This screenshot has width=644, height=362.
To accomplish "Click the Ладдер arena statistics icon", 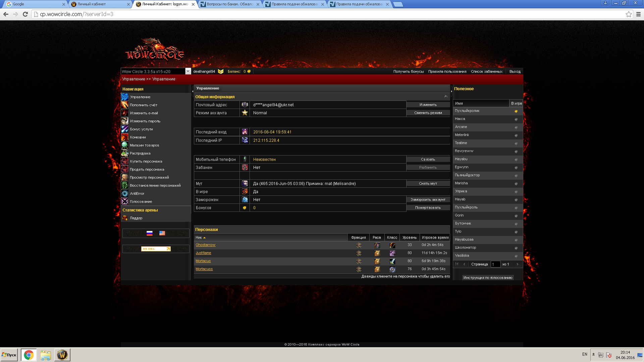I will pos(124,218).
